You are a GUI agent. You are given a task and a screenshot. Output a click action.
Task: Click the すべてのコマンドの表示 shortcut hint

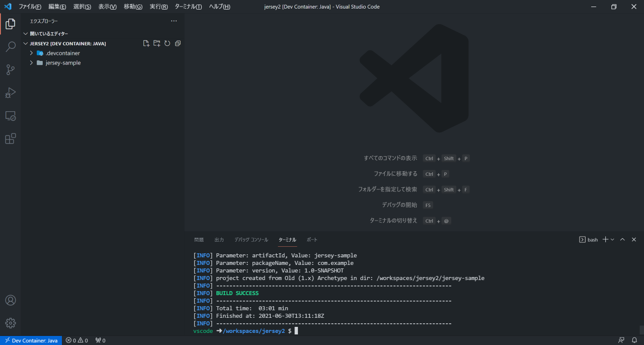click(x=417, y=158)
